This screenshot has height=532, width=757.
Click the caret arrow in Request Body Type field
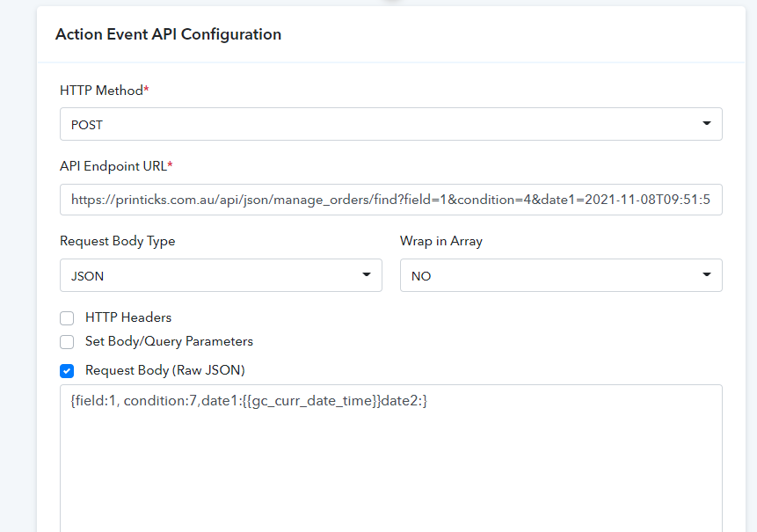pos(367,275)
